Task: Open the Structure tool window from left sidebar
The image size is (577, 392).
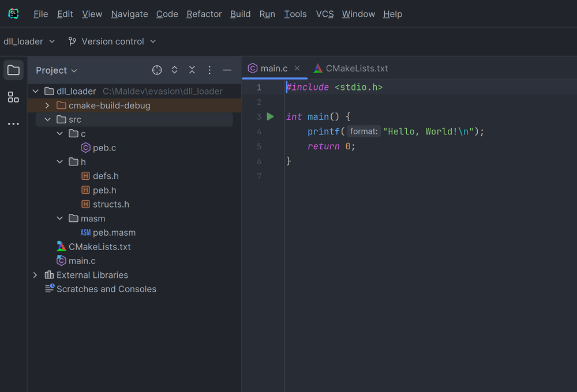Action: click(x=13, y=97)
